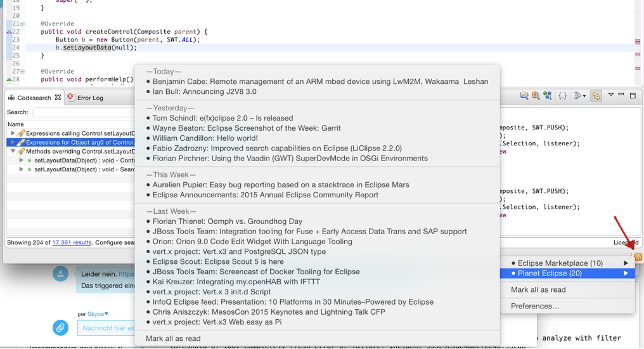
Task: Collapse the code fold at line 27
Action: (x=22, y=72)
